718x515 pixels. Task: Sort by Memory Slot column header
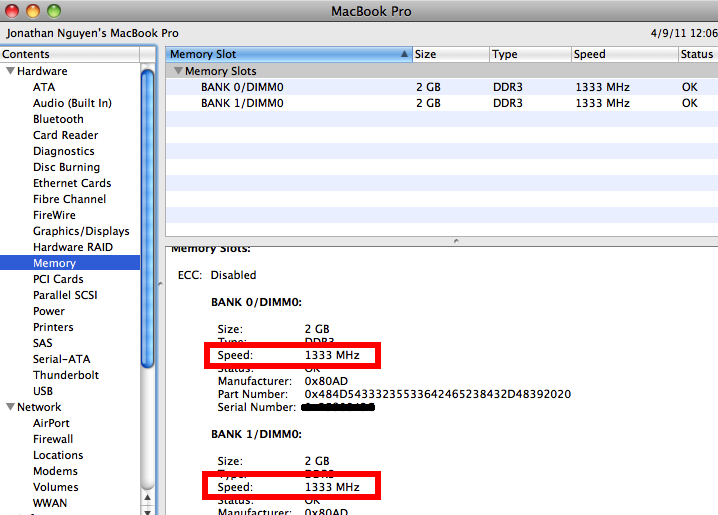coord(288,54)
